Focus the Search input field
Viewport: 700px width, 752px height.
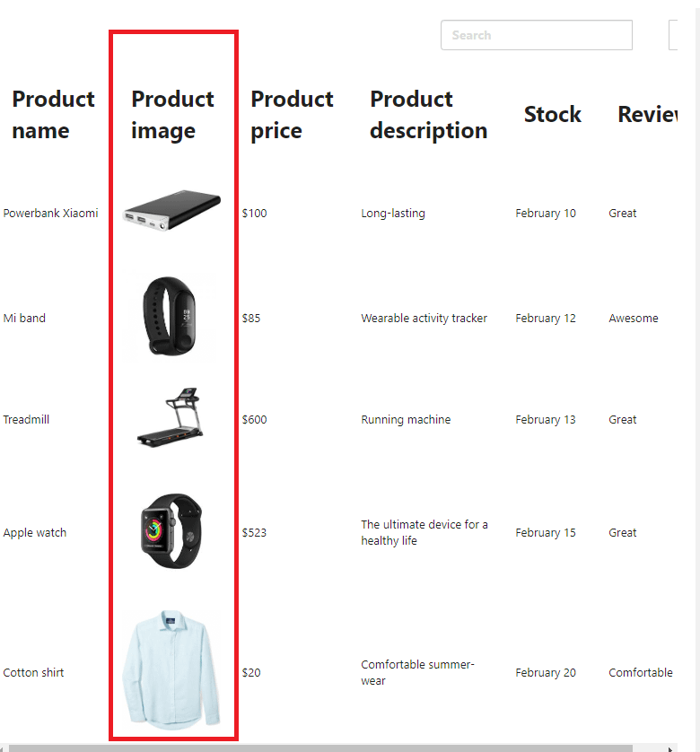(536, 35)
